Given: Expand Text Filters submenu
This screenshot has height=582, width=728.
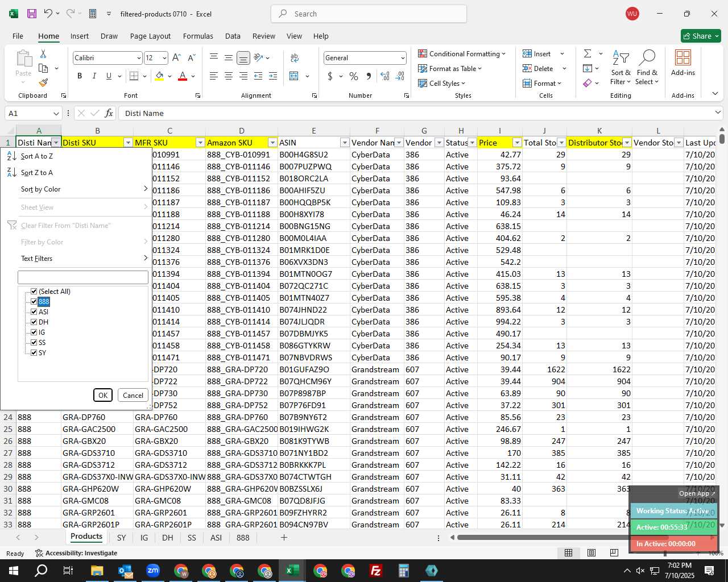Looking at the screenshot, I should pyautogui.click(x=84, y=259).
